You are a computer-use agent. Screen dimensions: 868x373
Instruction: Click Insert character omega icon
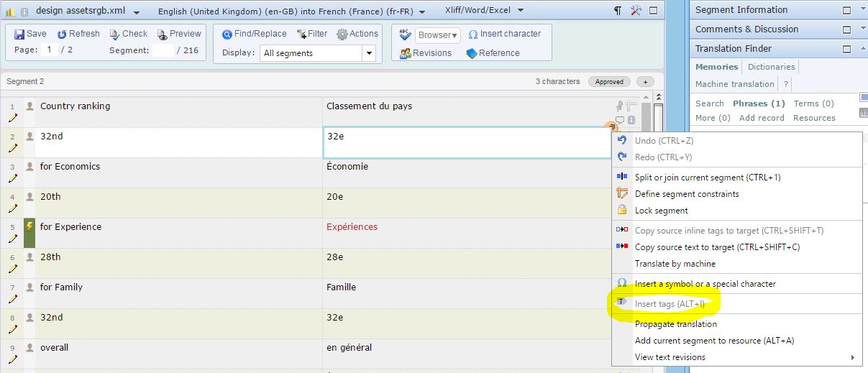[x=472, y=34]
